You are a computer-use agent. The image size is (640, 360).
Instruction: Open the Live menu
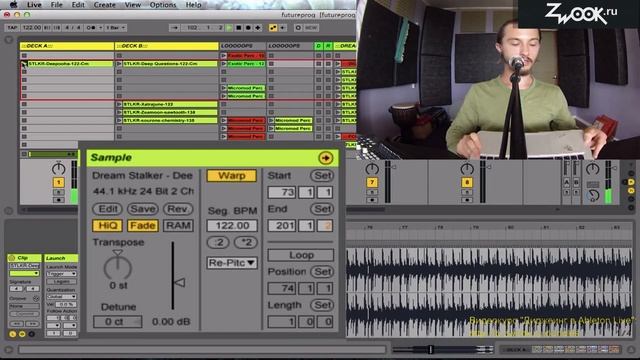click(x=34, y=5)
